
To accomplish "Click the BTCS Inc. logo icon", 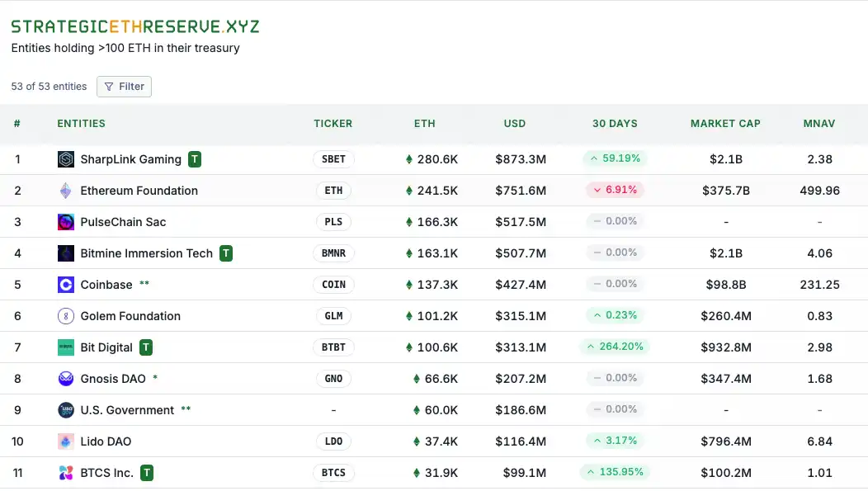I will 66,473.
